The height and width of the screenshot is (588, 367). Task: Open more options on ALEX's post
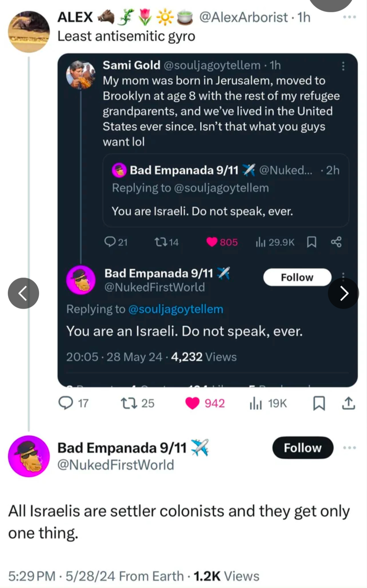point(349,17)
